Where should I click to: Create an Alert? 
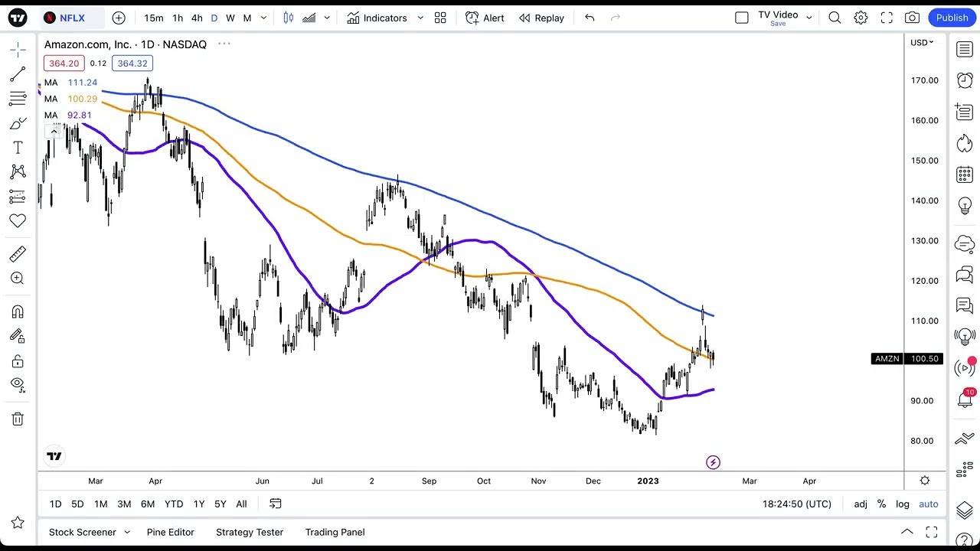485,18
